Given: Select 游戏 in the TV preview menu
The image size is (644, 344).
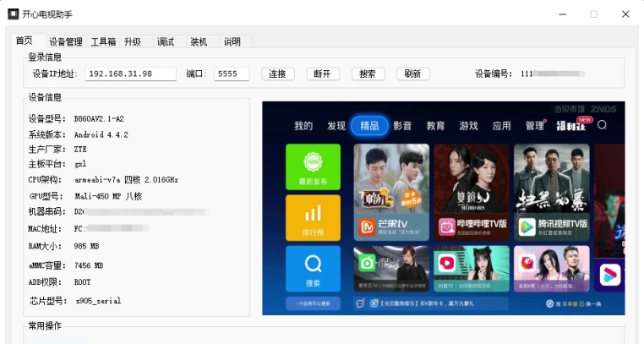Looking at the screenshot, I should (x=468, y=126).
